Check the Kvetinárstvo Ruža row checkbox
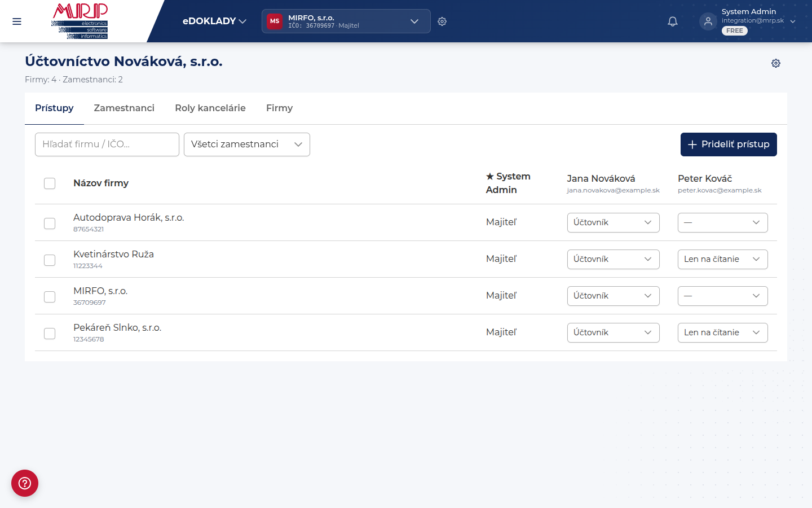Screen dimensions: 812x508 coord(50,260)
